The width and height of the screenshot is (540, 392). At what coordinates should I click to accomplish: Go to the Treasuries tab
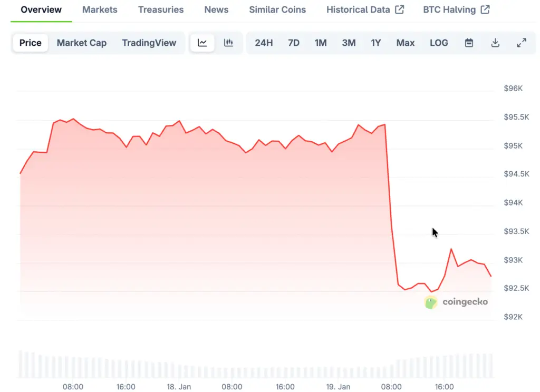(161, 9)
